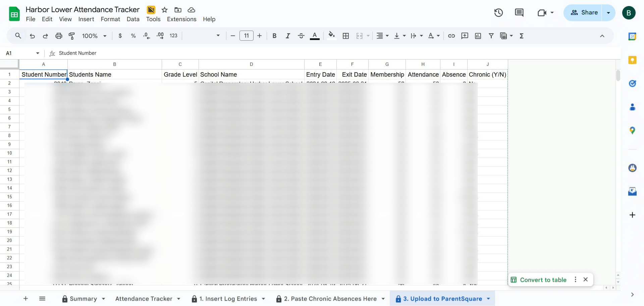Collapse the menus with the up chevron
Screen dimensions: 644x306
pos(602,36)
